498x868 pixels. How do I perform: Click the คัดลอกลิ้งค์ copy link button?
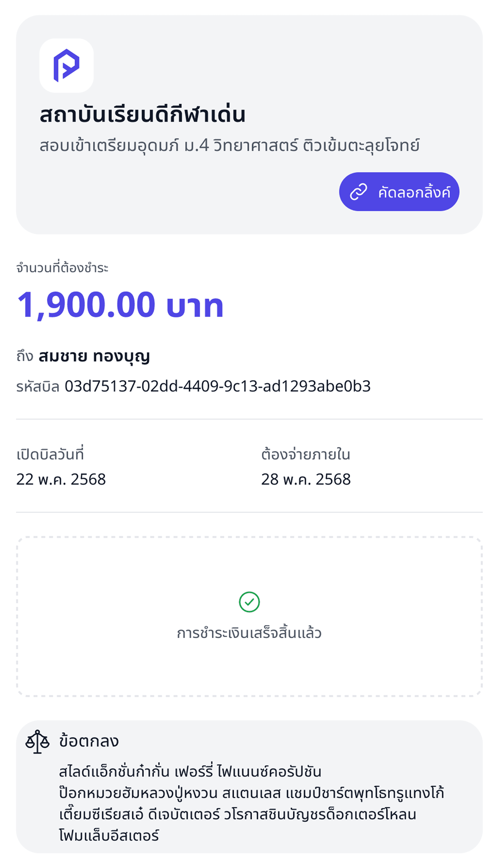point(399,191)
